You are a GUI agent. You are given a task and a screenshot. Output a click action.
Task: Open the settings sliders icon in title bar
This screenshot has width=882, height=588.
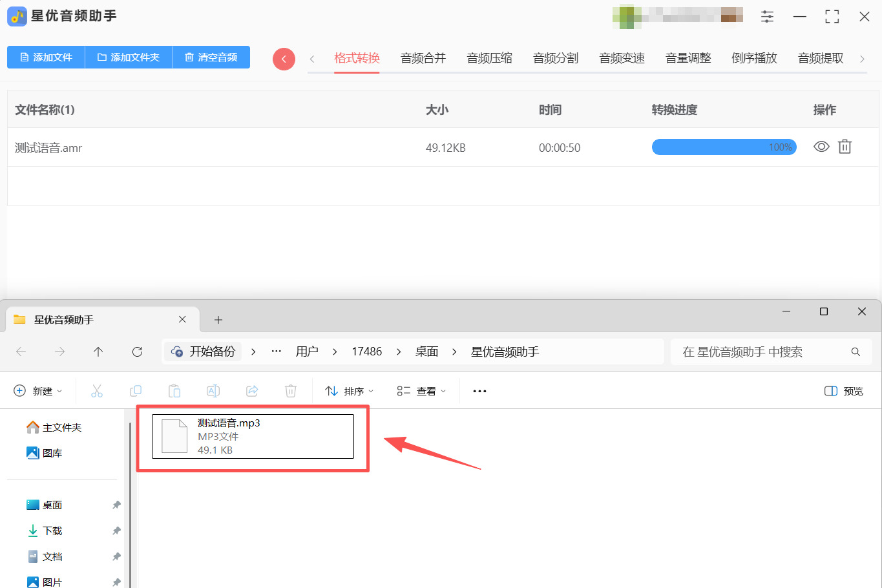[x=767, y=17]
